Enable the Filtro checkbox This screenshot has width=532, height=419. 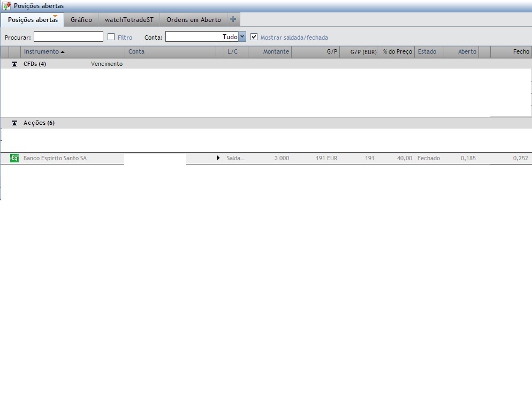(x=111, y=36)
